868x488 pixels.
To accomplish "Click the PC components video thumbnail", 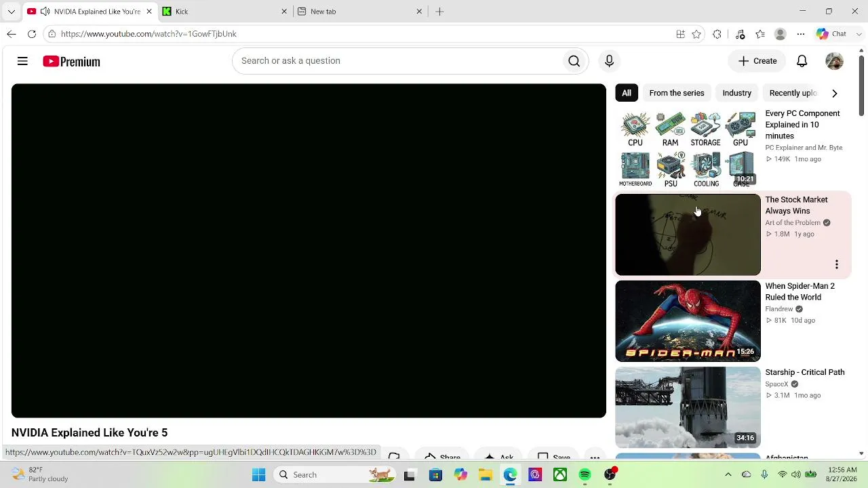I will point(688,148).
